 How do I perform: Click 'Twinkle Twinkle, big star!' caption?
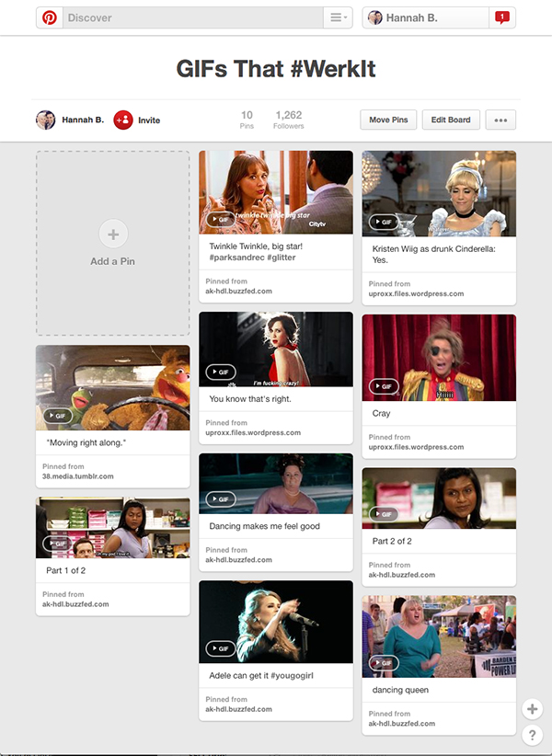256,246
